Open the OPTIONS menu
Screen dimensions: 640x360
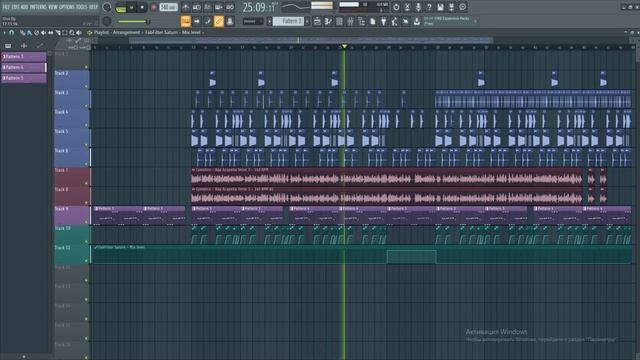(x=67, y=7)
